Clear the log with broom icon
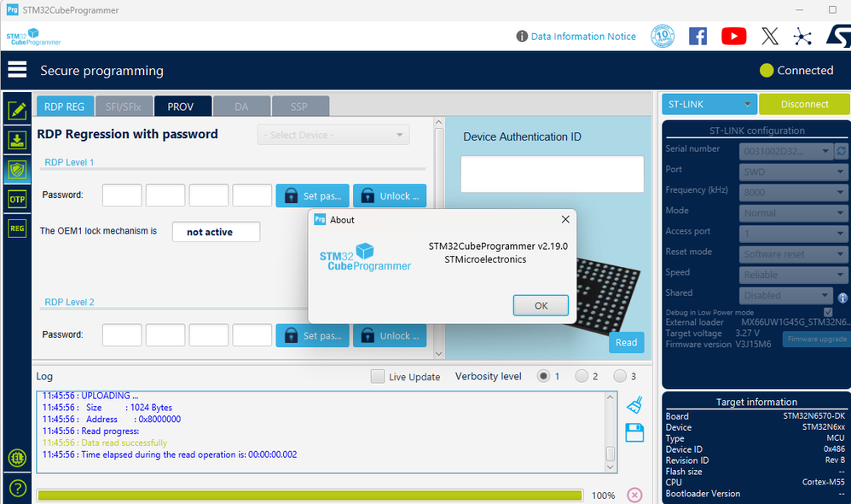This screenshot has height=504, width=851. coord(634,405)
